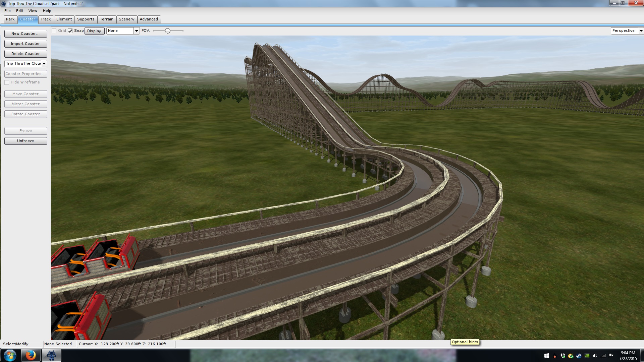The image size is (644, 362).
Task: Open the NVIDIA tray icon
Action: (x=587, y=356)
